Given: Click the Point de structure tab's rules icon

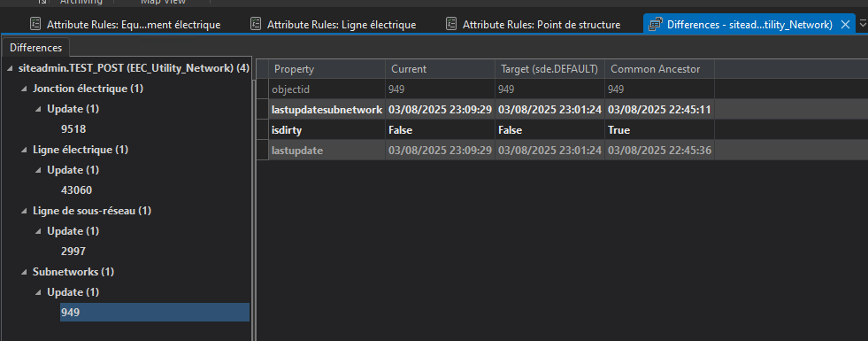Looking at the screenshot, I should tap(451, 25).
